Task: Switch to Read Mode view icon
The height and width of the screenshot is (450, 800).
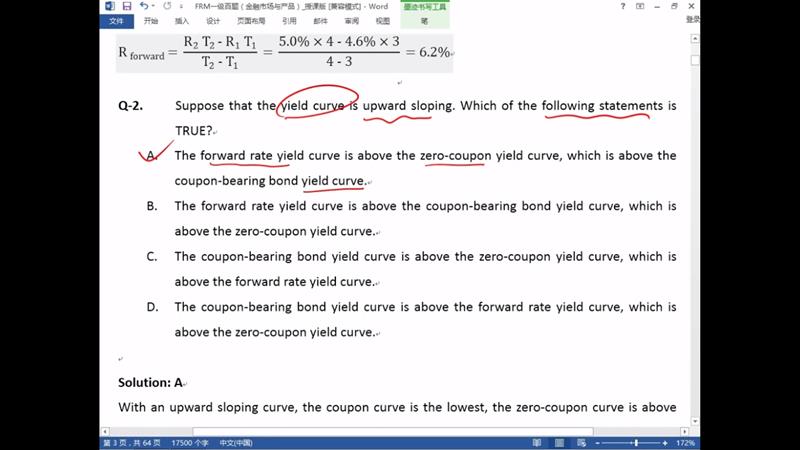Action: pos(537,443)
